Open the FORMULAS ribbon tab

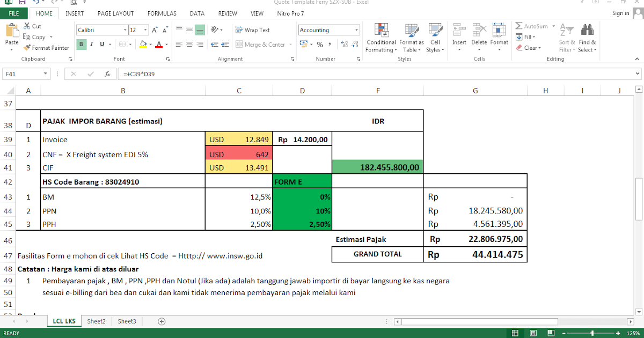tap(162, 13)
